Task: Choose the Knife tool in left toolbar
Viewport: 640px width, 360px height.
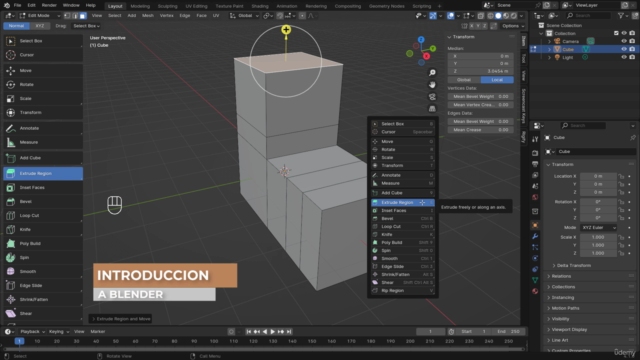Action: point(43,229)
